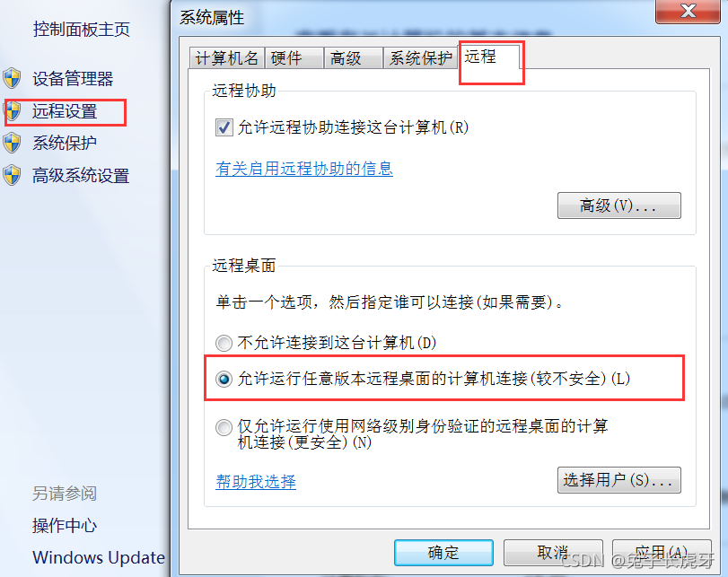Open 有关启用远程协助的信息 link

click(x=304, y=169)
